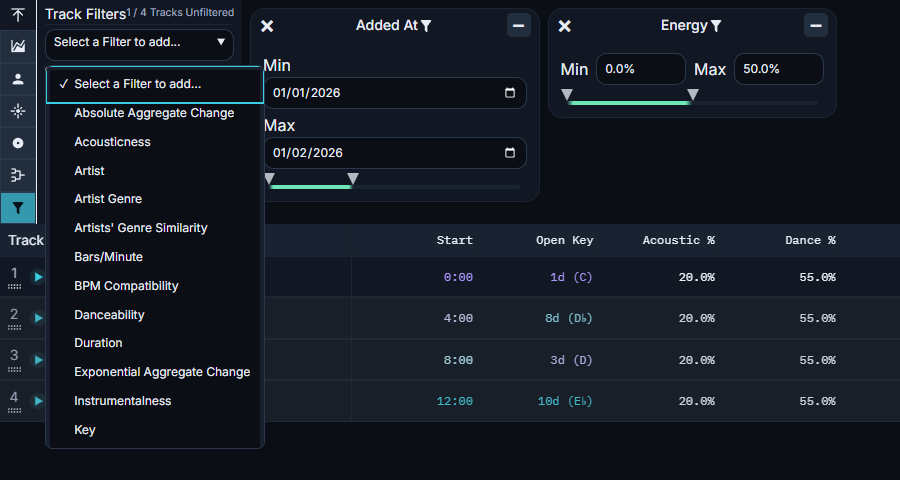This screenshot has height=480, width=900.
Task: Click the funnel icon beside Added At
Action: click(x=426, y=26)
